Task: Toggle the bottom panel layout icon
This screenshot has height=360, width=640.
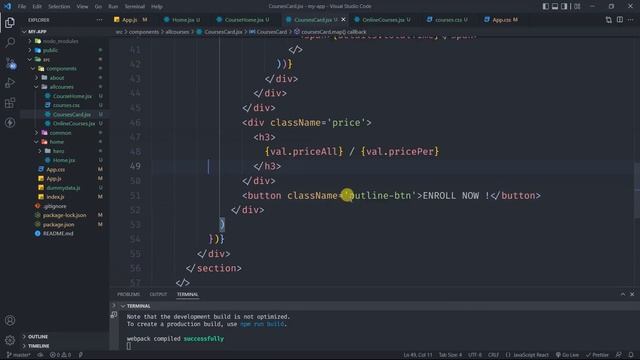Action: 555,6
